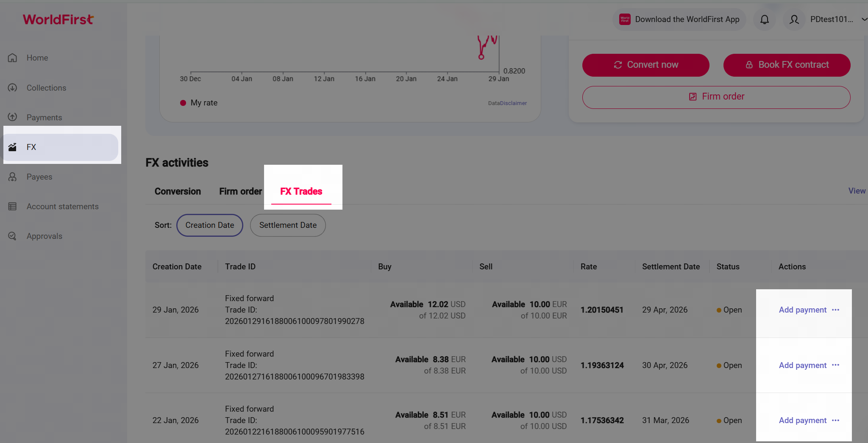The height and width of the screenshot is (443, 868).
Task: Switch to the Firm order tab
Action: 240,191
